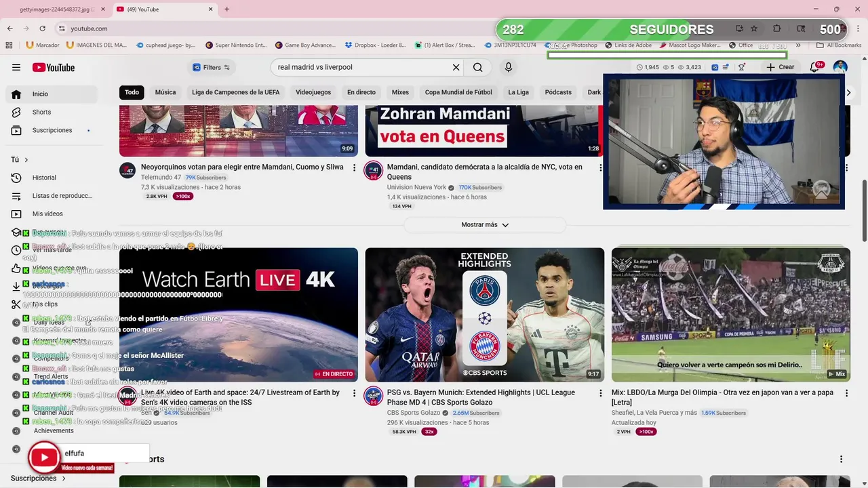The width and height of the screenshot is (868, 488).
Task: Open Telemundo 47 channel avatar
Action: click(127, 170)
